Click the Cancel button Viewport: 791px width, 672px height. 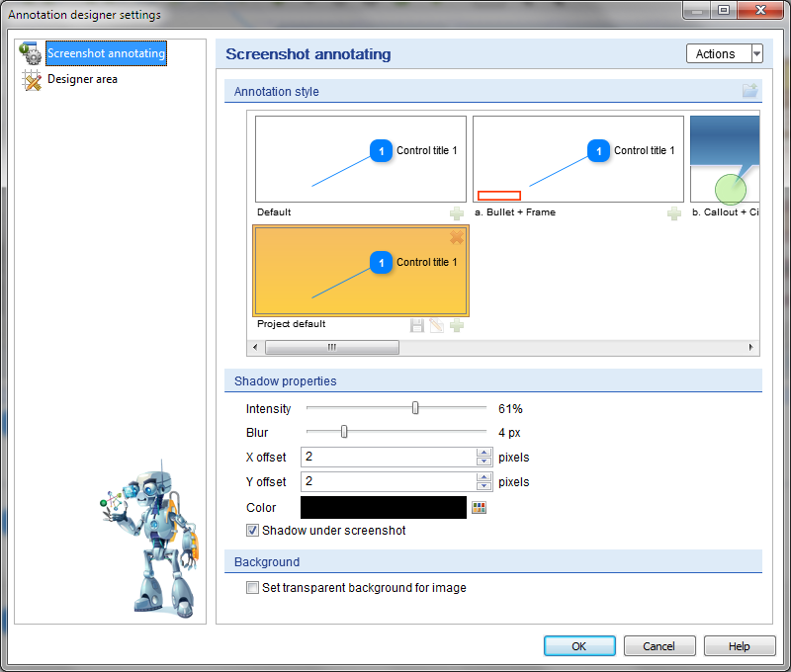point(659,646)
